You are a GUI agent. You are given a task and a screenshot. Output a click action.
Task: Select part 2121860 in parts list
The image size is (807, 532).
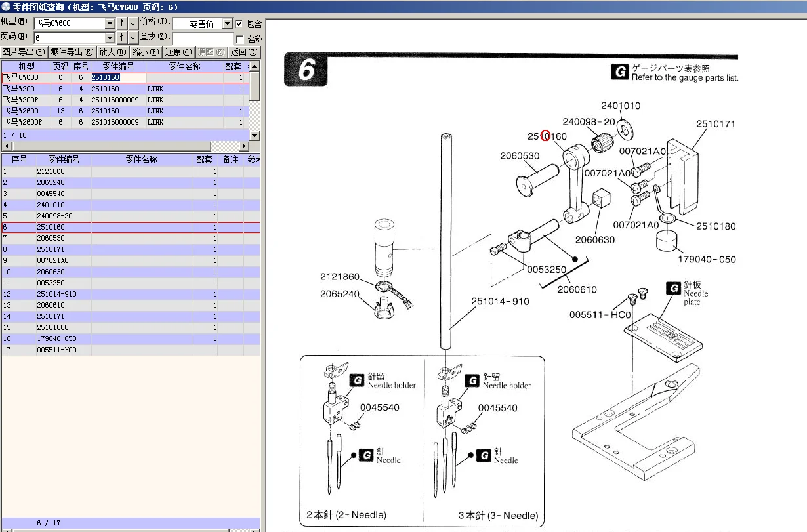pos(131,171)
